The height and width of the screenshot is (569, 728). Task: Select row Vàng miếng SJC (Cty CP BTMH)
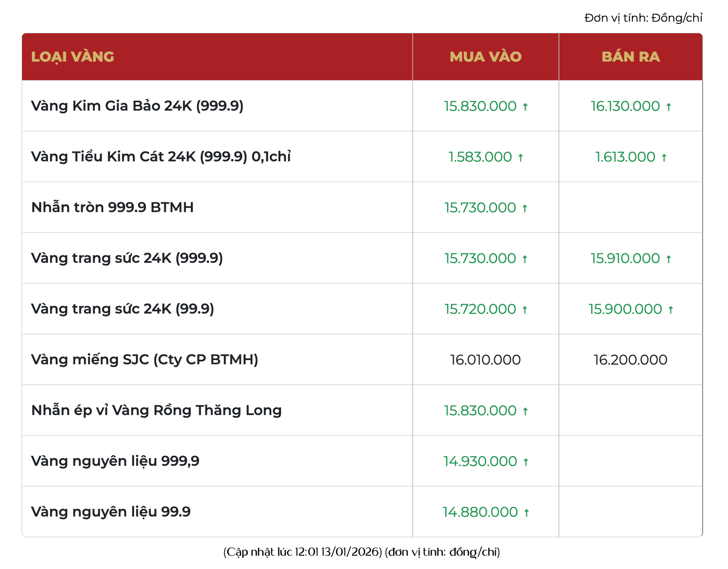362,360
